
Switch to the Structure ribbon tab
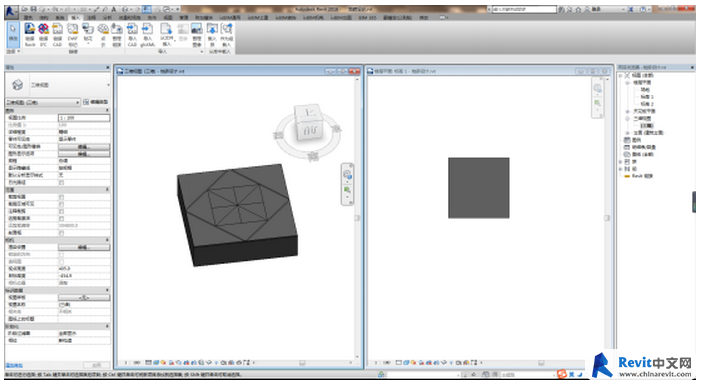(x=44, y=17)
